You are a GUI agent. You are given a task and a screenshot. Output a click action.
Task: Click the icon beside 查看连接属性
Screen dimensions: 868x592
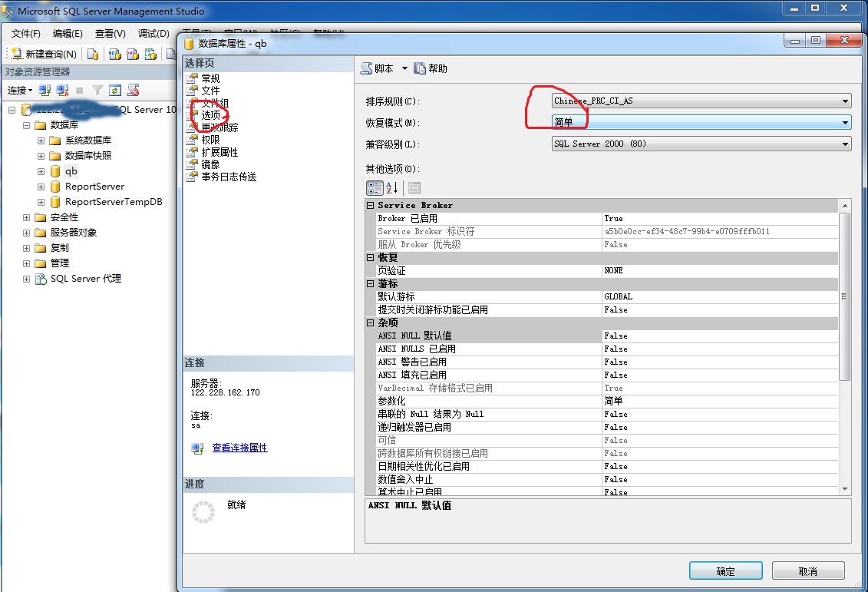[x=198, y=448]
